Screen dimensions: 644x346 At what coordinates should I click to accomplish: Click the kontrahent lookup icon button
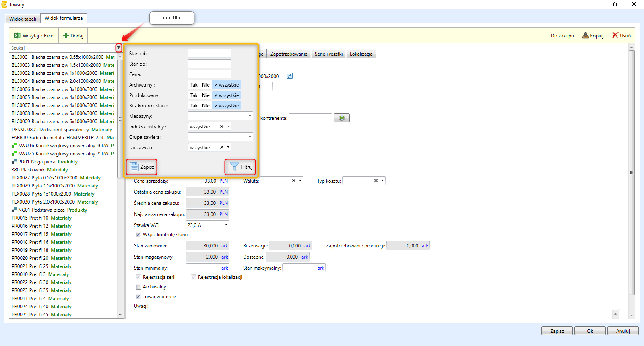pyautogui.click(x=341, y=118)
